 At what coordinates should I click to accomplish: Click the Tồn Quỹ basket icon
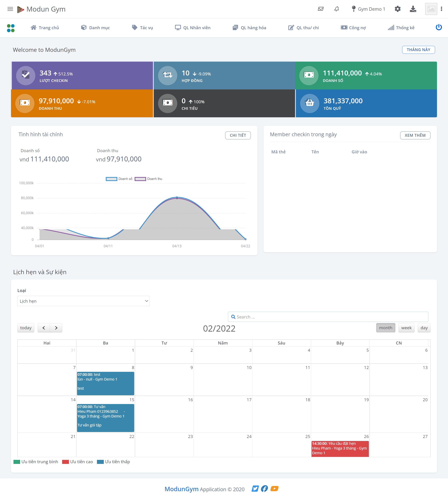310,103
